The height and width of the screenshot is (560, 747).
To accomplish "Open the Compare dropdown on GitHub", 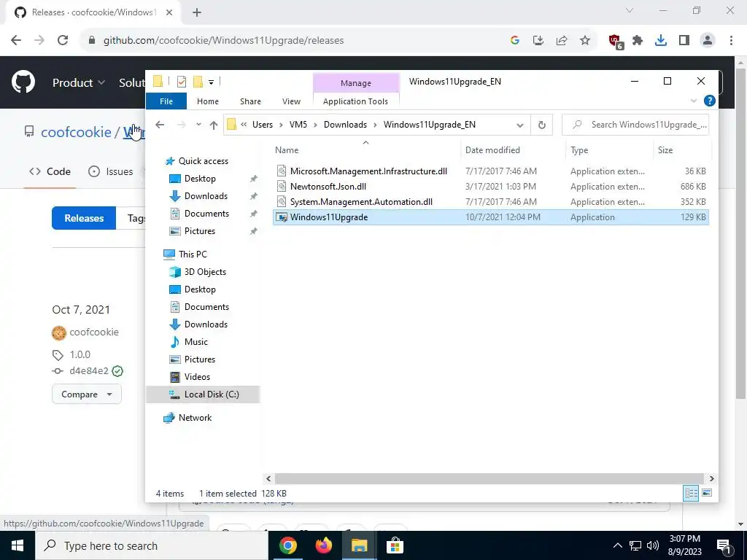I will [x=87, y=394].
